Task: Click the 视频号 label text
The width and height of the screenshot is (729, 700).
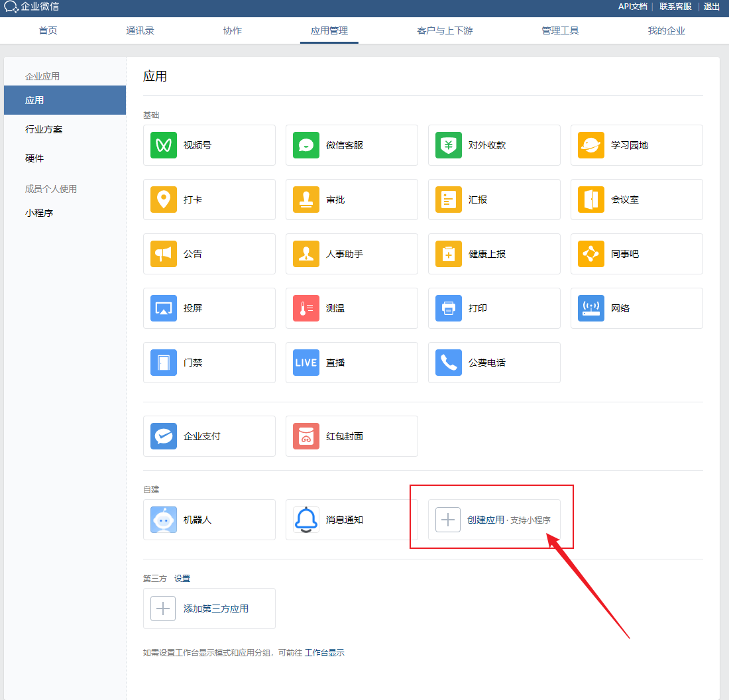Action: coord(197,145)
